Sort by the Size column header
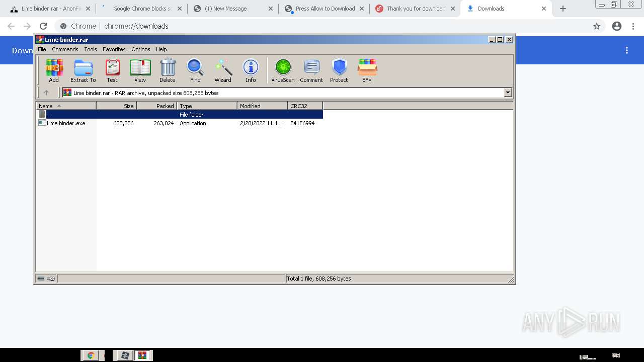Screen dimensions: 644x362 pyautogui.click(x=116, y=106)
